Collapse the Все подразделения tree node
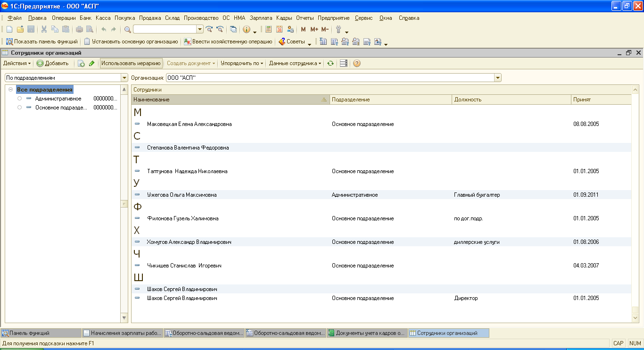This screenshot has height=350, width=644. coord(10,90)
